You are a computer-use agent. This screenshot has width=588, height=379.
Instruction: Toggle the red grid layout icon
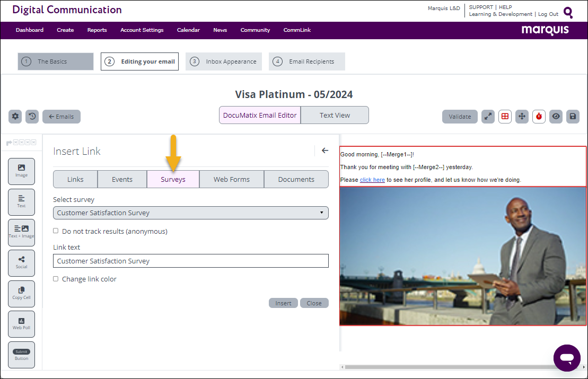point(505,117)
